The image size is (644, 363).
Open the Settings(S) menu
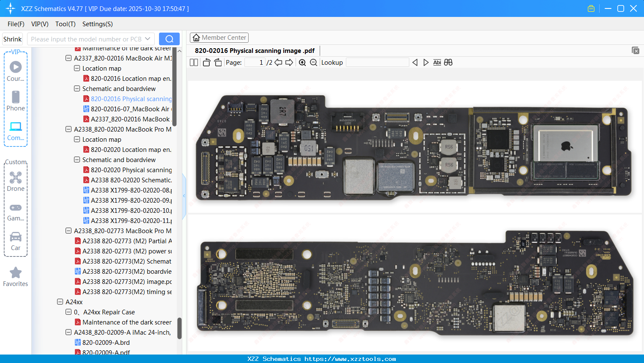tap(98, 24)
